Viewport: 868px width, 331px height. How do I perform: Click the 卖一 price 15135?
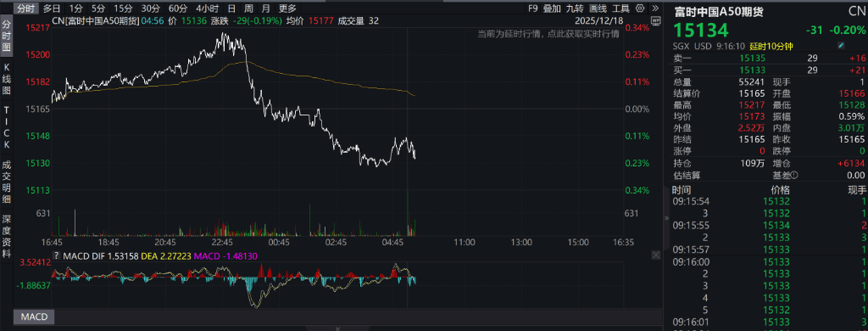coord(752,58)
